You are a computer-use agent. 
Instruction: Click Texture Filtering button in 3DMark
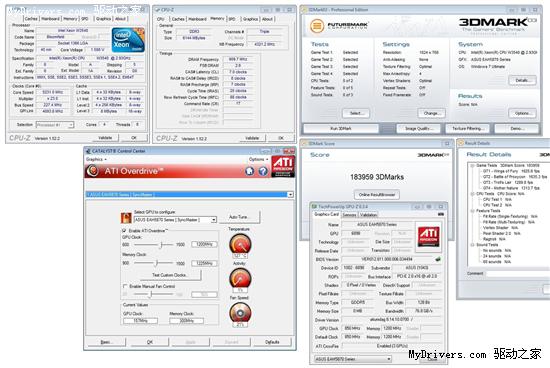(x=468, y=129)
